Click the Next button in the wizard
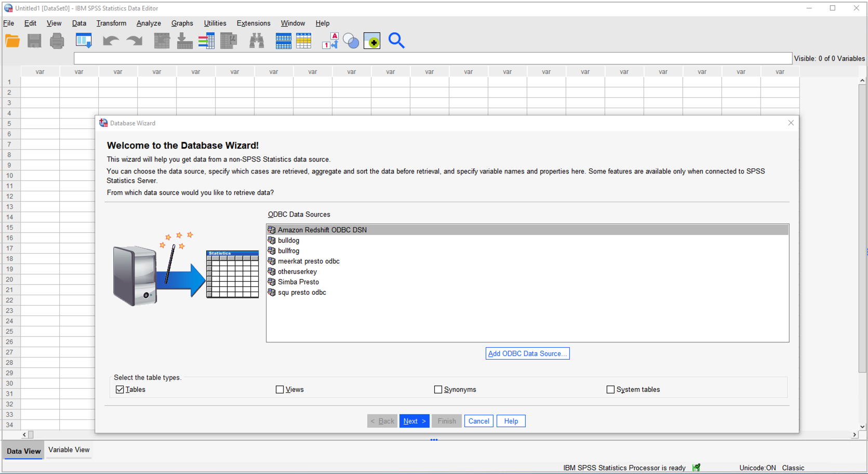The height and width of the screenshot is (474, 868). point(415,421)
